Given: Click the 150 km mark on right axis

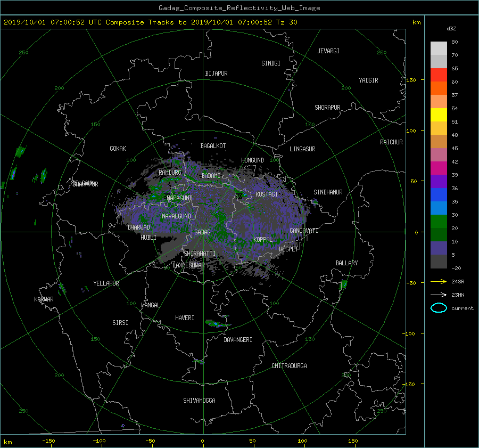Looking at the screenshot, I should (x=411, y=80).
